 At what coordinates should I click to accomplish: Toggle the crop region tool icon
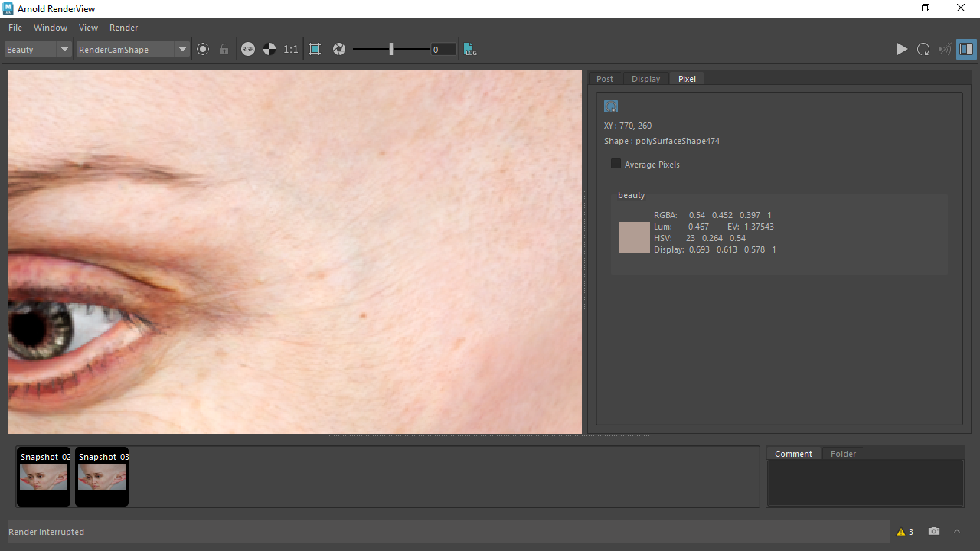tap(315, 49)
